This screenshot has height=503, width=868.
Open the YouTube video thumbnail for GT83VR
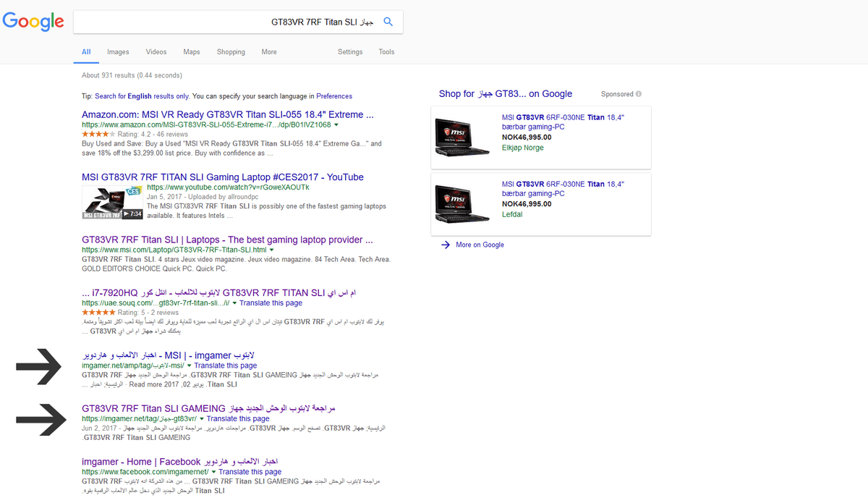(x=111, y=203)
